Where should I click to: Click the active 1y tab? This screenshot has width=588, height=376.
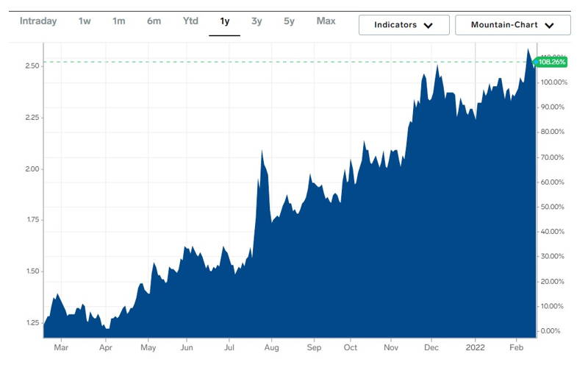[x=224, y=21]
